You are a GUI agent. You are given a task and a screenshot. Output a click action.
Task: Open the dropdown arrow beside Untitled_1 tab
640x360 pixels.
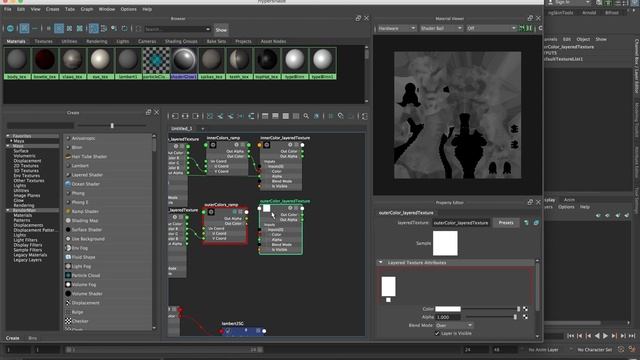tap(202, 129)
